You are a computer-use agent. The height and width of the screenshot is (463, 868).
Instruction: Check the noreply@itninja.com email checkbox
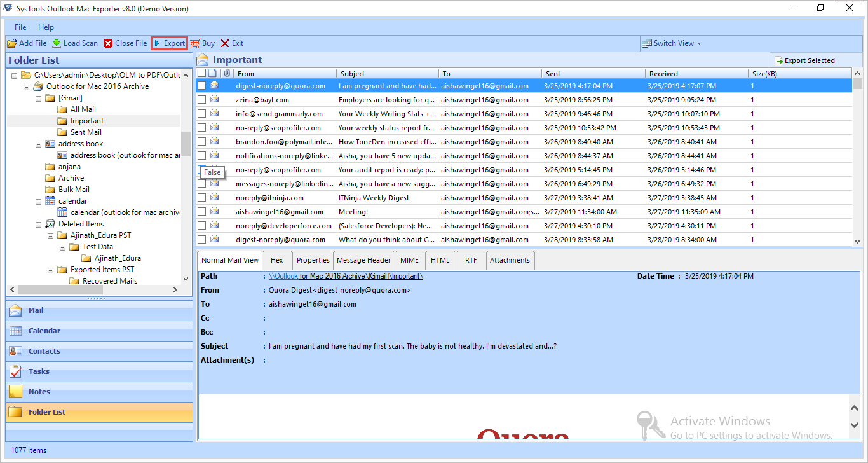pyautogui.click(x=201, y=198)
